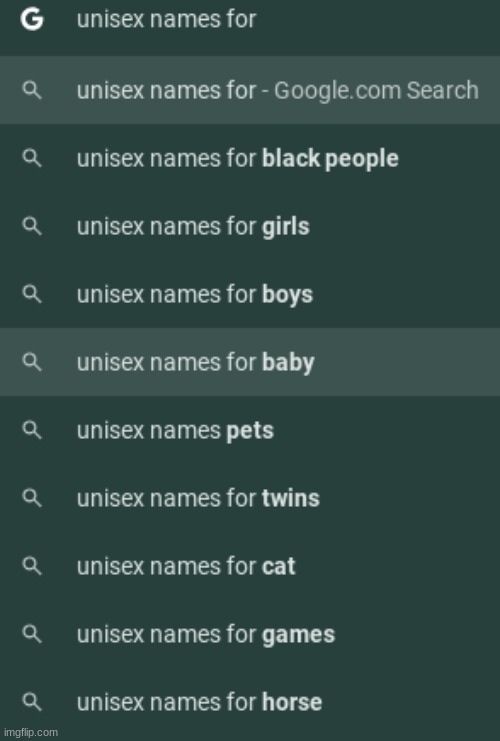Select 'unisex names for - Google.com Search' entry
The height and width of the screenshot is (741, 500).
(x=250, y=90)
